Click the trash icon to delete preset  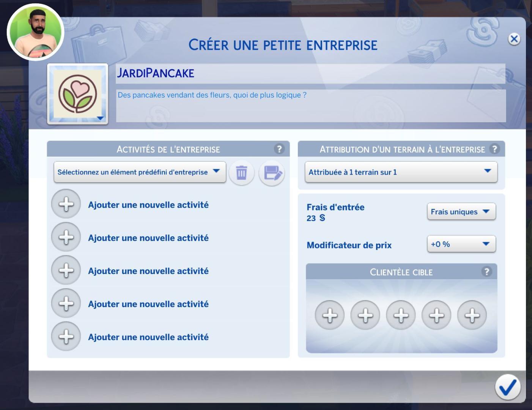coord(241,173)
